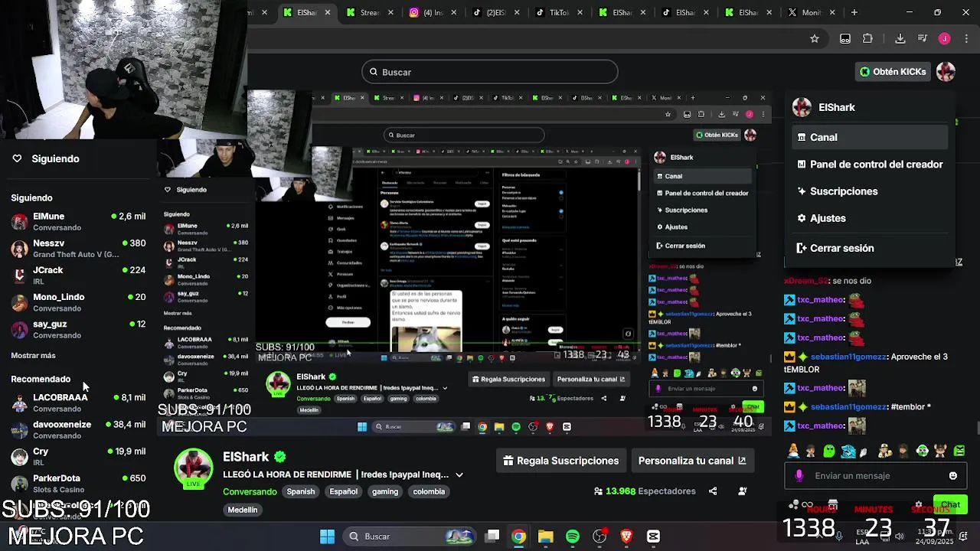Insert the green blob emote in chat
The image size is (980, 551).
coord(831,452)
